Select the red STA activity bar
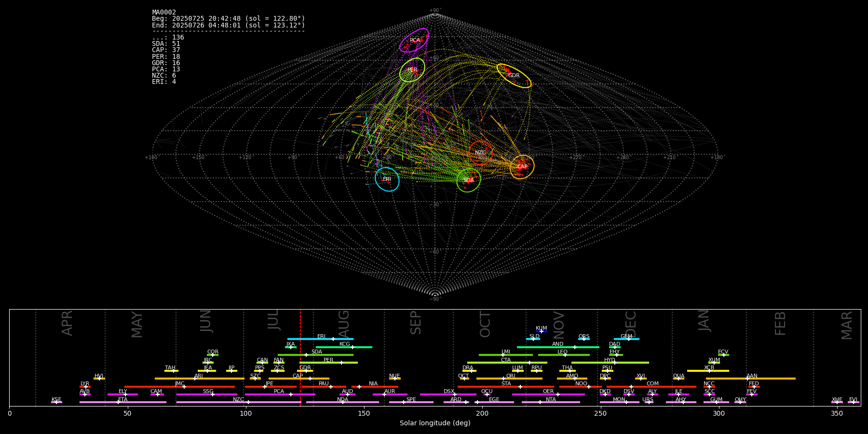This screenshot has width=868, height=434. [506, 387]
